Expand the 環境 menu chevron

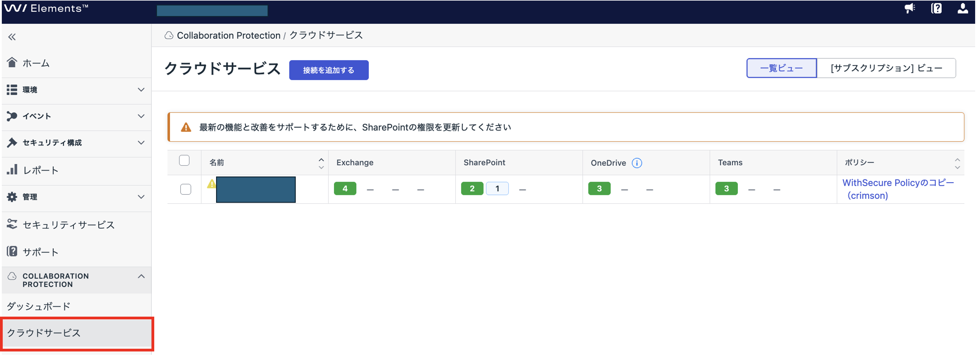[x=141, y=90]
